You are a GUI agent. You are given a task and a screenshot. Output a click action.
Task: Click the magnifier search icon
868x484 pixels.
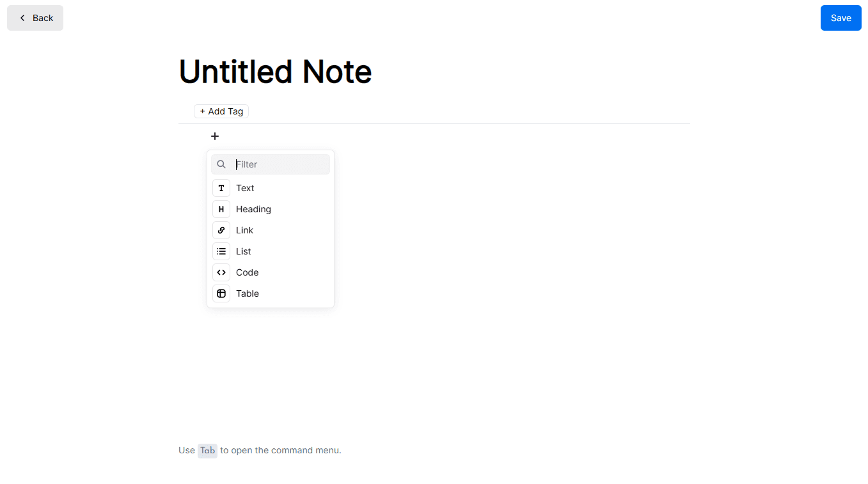click(x=221, y=164)
